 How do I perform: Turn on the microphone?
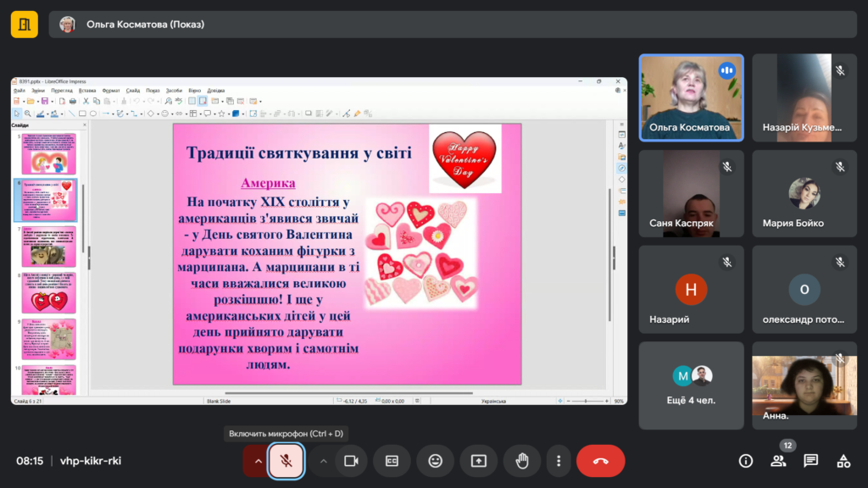(x=287, y=461)
